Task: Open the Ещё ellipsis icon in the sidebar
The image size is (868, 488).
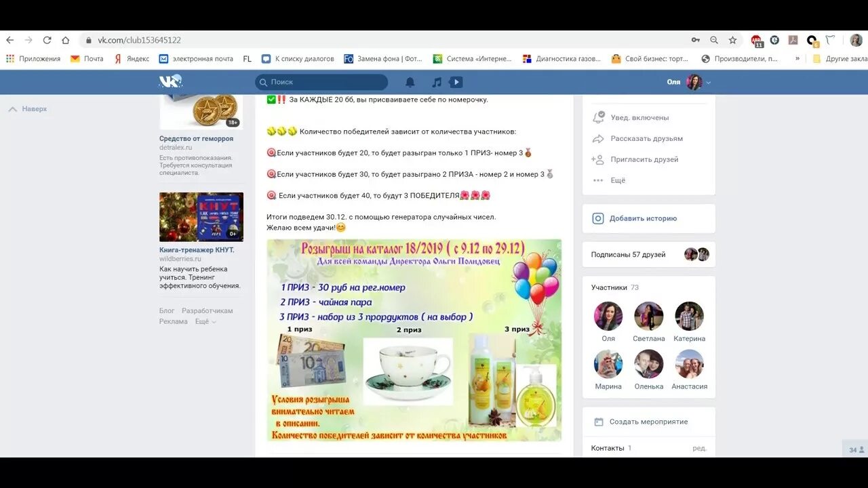Action: [x=598, y=180]
